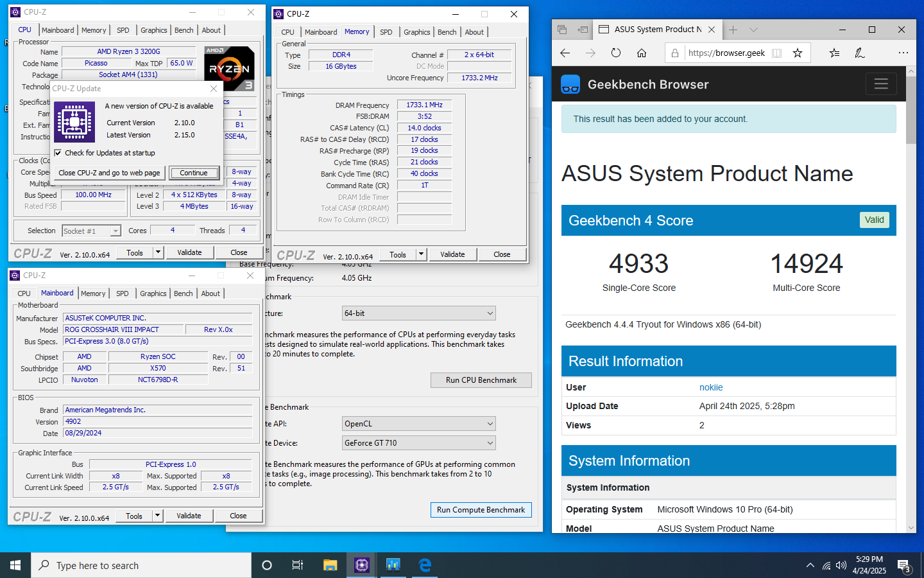Click Validate in Memory window
The height and width of the screenshot is (578, 924).
click(452, 254)
